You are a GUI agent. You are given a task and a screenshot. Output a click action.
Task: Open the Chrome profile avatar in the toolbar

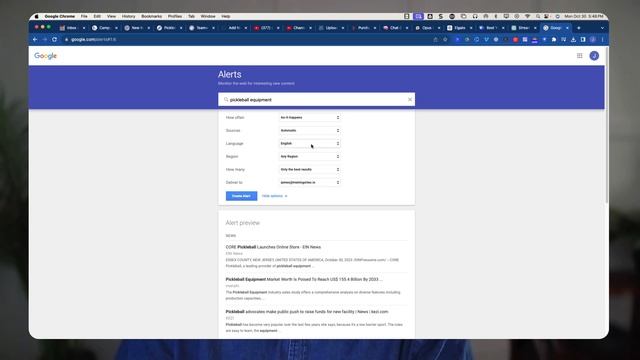(x=593, y=40)
